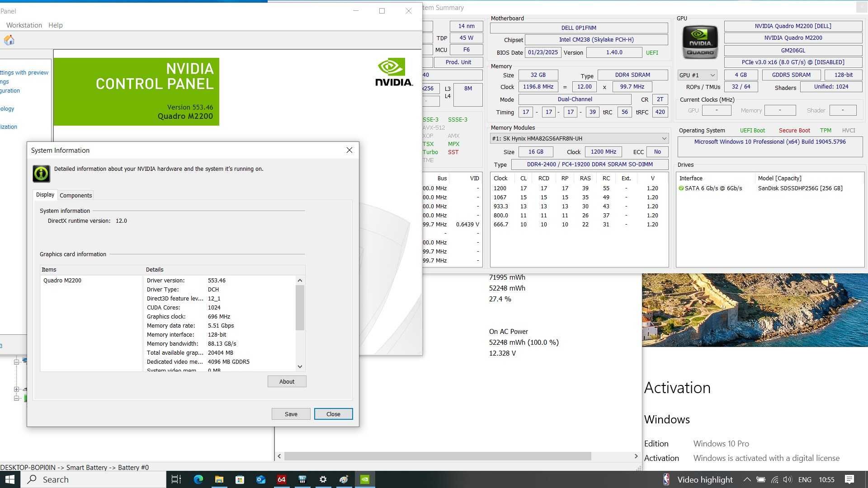Screen dimensions: 868x488
Task: Open the Wi-Fi network tray icon
Action: (x=775, y=479)
